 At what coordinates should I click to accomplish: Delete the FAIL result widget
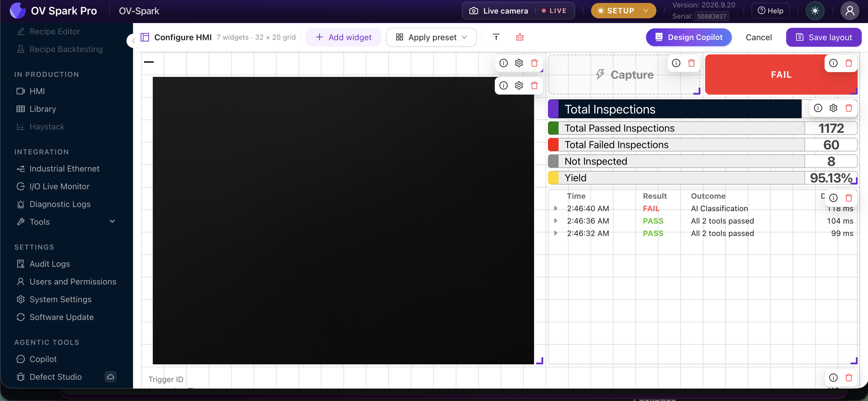849,63
